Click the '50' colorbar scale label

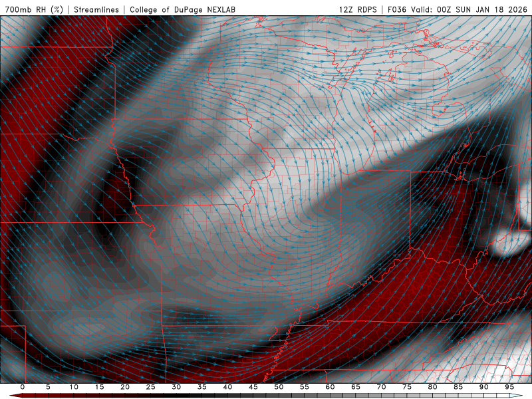tap(279, 387)
